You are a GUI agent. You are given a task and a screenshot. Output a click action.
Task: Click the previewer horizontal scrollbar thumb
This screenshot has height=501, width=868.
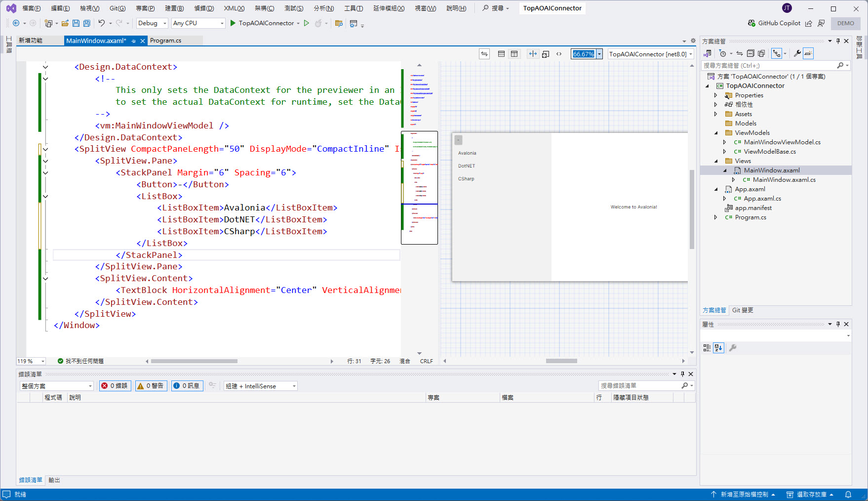[x=561, y=361]
